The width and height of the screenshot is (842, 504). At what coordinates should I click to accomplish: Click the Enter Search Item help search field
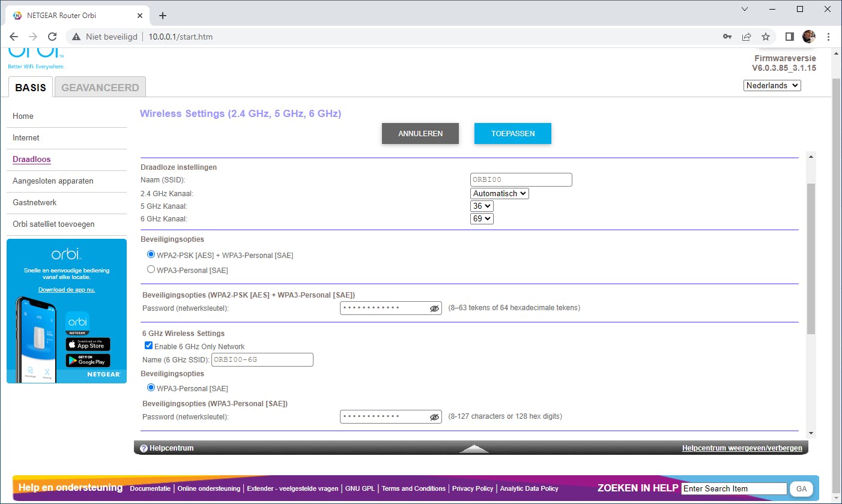[733, 488]
